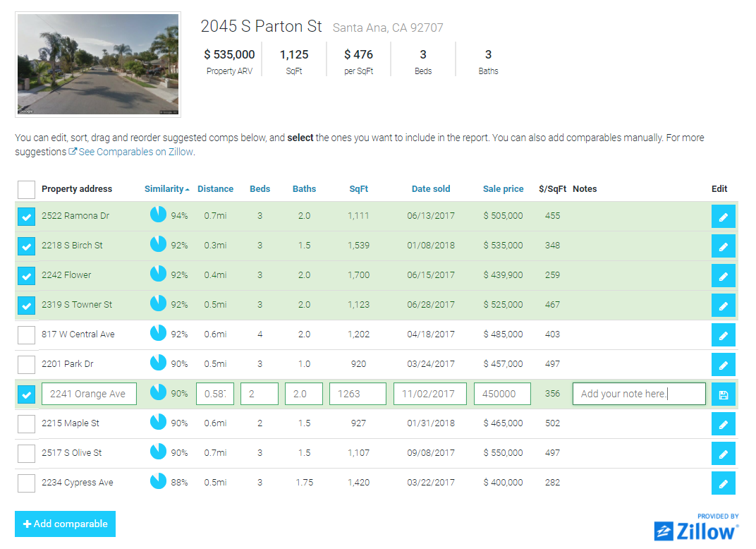Sort comparables by Date sold
The width and height of the screenshot is (756, 549).
point(431,189)
